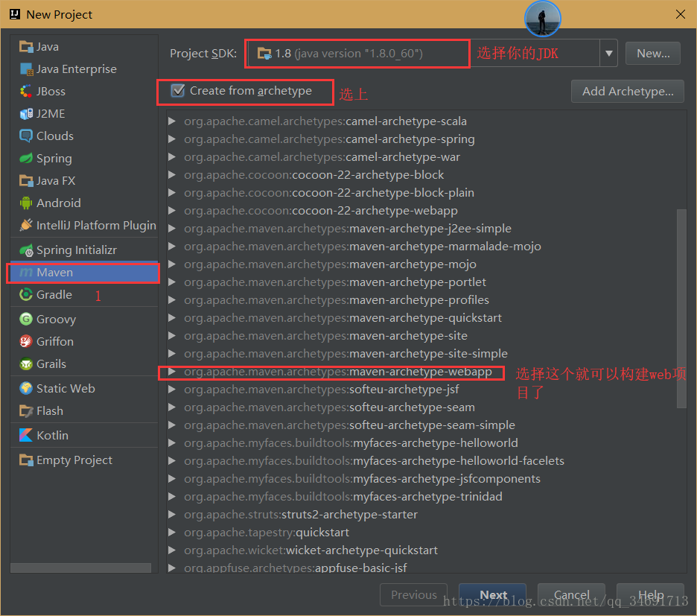Click the Java Enterprise icon

click(x=26, y=69)
